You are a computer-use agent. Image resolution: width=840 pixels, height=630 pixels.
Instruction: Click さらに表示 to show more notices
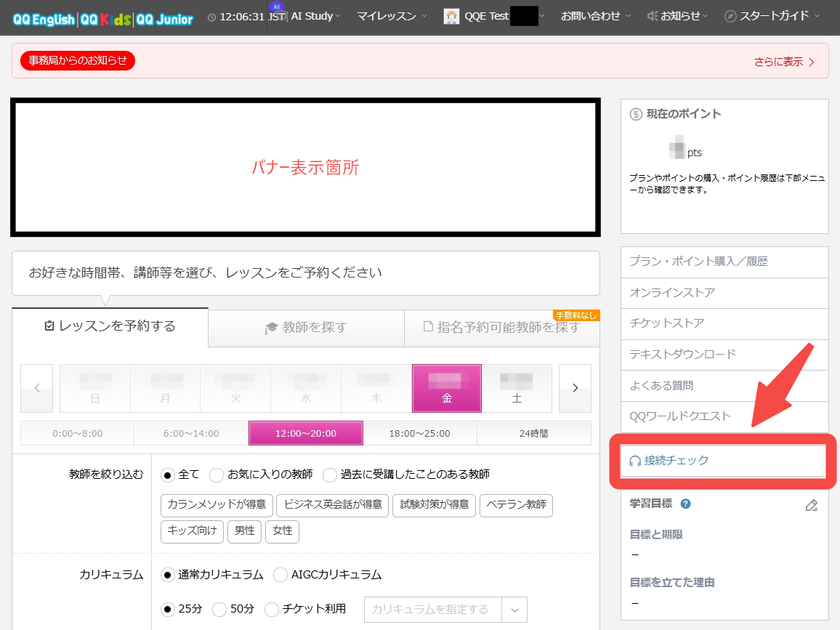click(x=784, y=62)
